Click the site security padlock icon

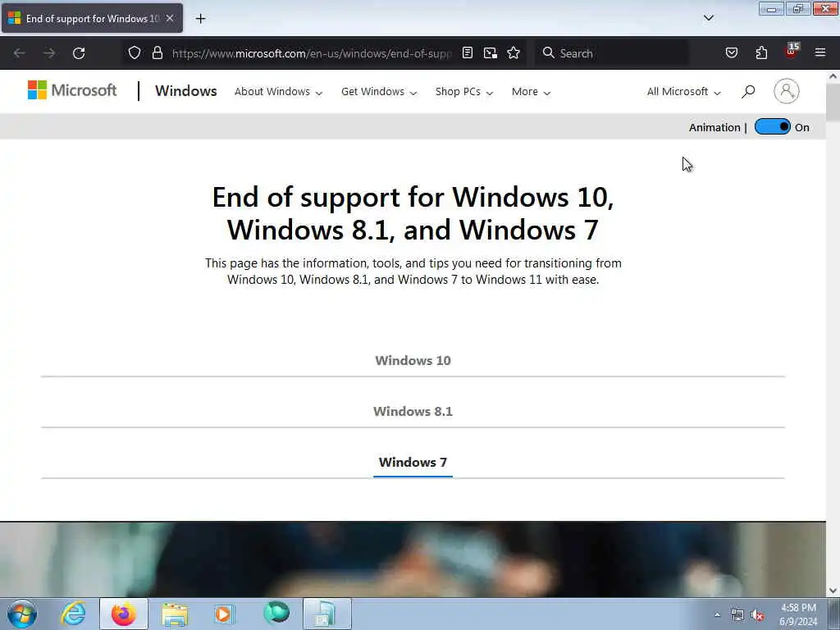pyautogui.click(x=157, y=53)
